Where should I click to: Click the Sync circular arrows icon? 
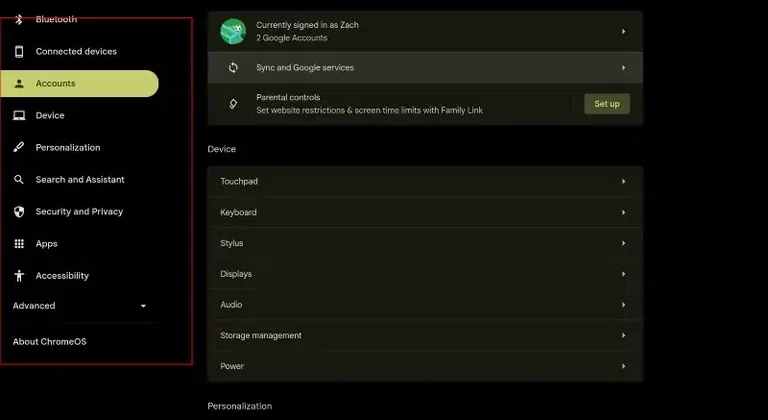pos(233,68)
